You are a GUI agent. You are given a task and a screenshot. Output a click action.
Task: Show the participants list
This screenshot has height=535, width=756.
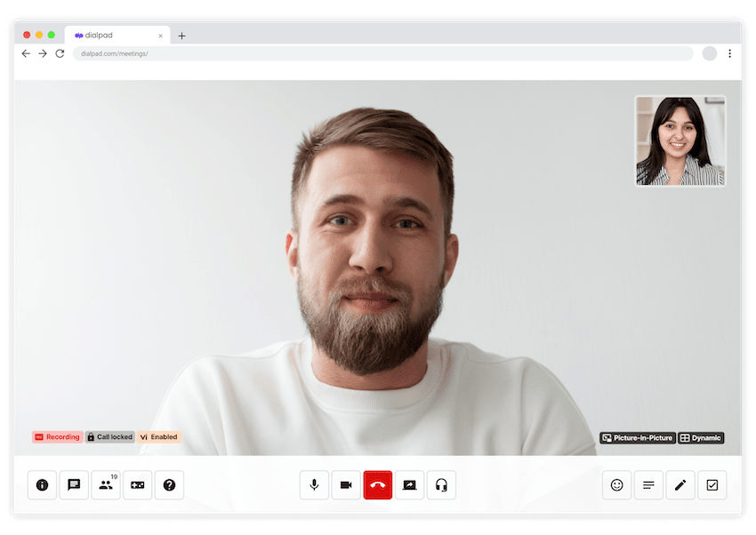[106, 484]
